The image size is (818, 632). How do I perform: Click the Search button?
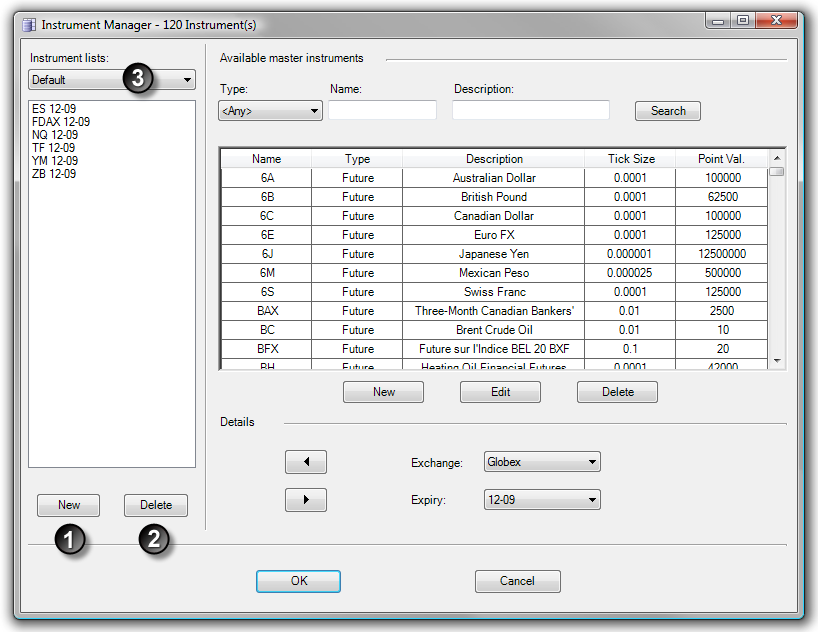pyautogui.click(x=667, y=110)
